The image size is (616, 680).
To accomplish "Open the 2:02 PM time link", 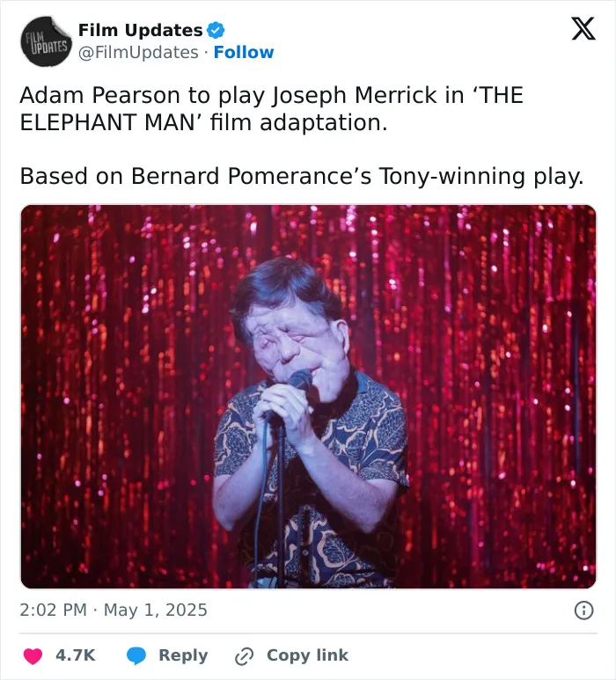I will coord(53,610).
